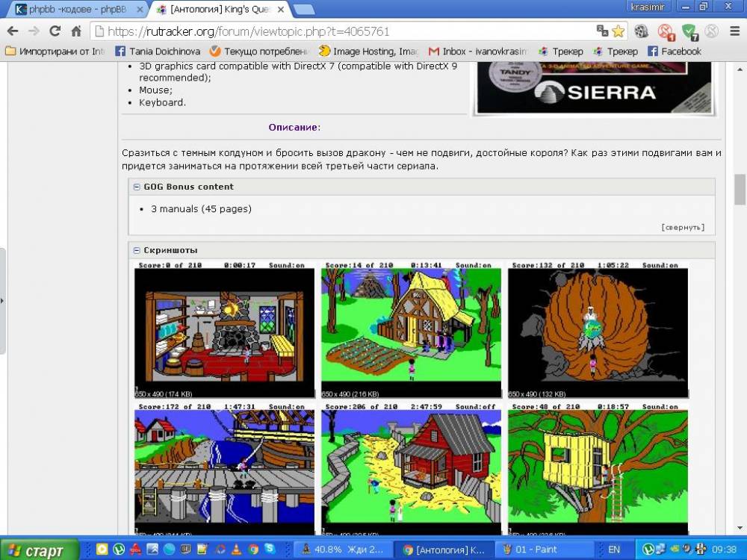
Task: Go back to the previous page
Action: [13, 31]
